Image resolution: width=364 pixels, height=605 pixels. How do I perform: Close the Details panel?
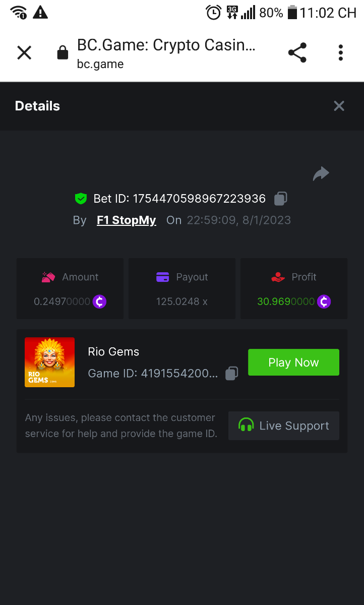[339, 106]
